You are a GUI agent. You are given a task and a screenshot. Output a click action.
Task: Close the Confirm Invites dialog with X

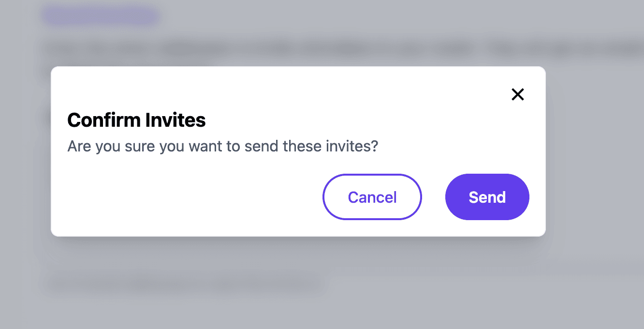coord(518,94)
